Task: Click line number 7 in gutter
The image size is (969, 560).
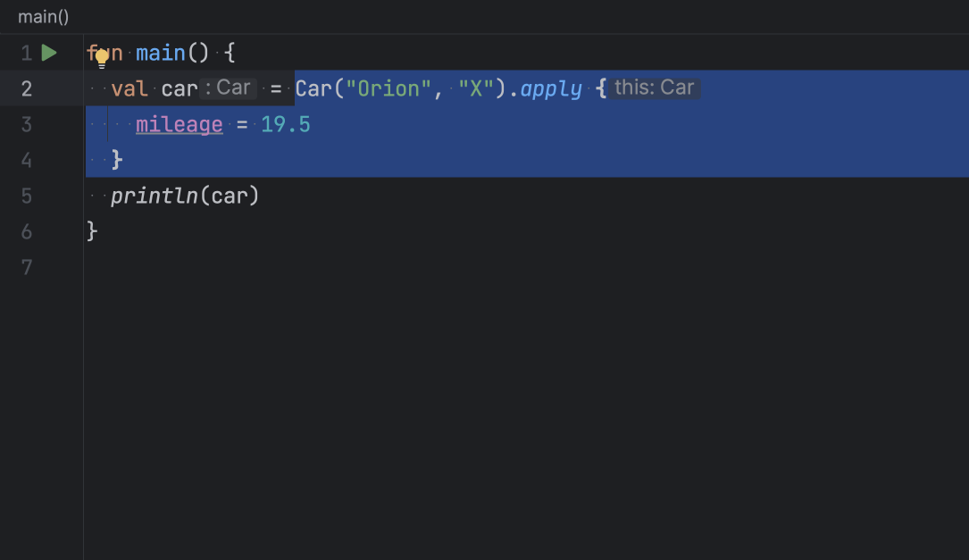Action: (26, 267)
